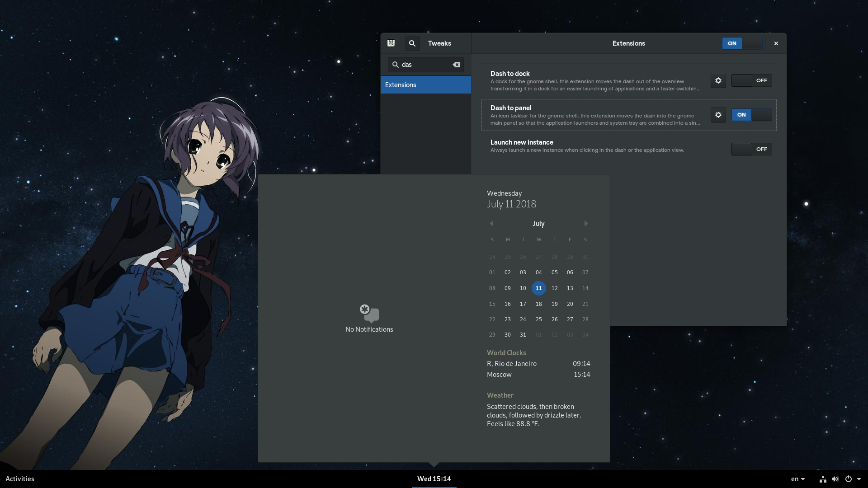Screen dimensions: 868x488
Task: Select July 22 in the calendar
Action: [x=492, y=319]
